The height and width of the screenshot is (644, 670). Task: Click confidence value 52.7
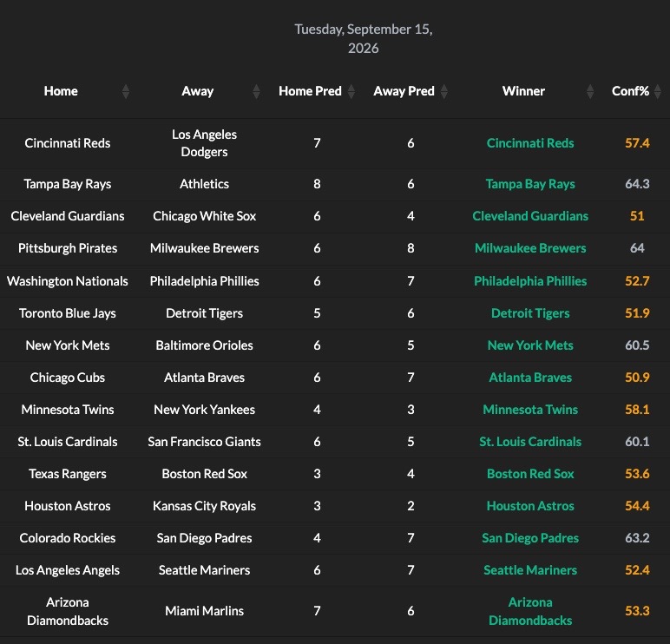click(637, 281)
